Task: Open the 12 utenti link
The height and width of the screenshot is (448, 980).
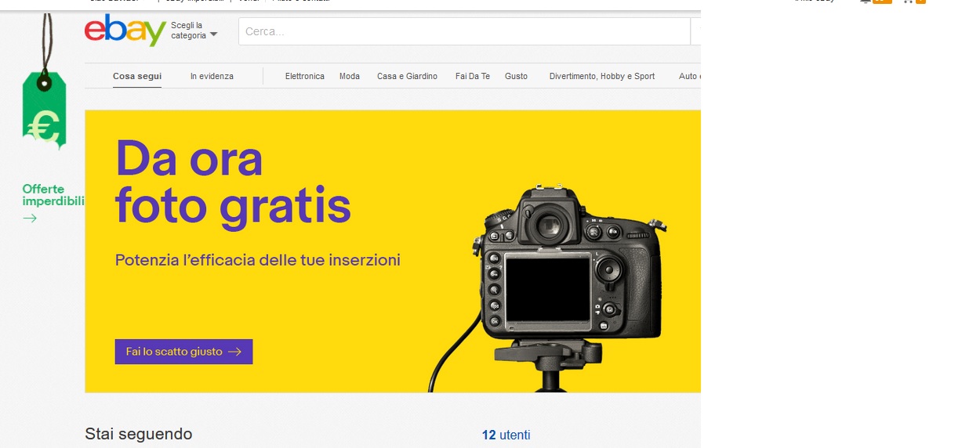Action: [506, 435]
